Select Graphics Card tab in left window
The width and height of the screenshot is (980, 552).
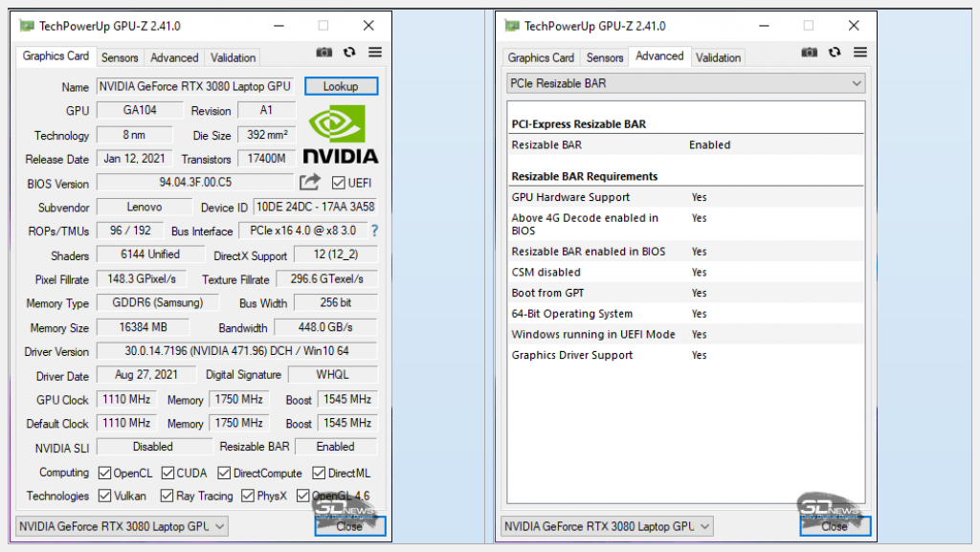point(56,56)
